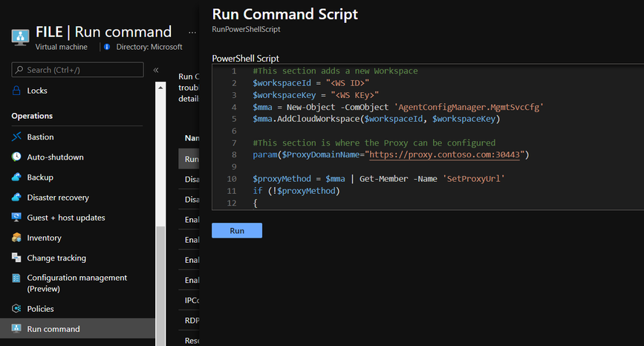Click the directory info icon
Viewport: 644px width, 346px height.
tap(107, 47)
